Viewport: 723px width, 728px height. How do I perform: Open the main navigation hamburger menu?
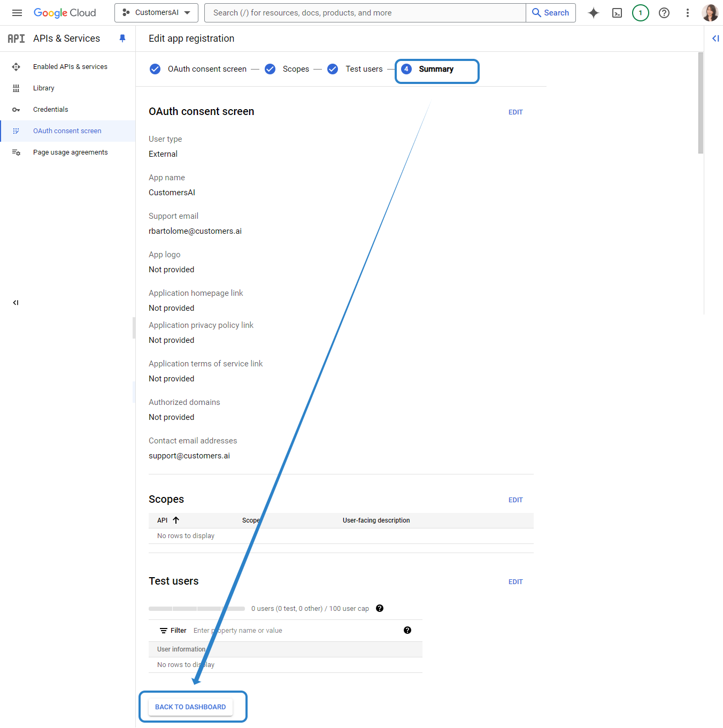point(17,13)
